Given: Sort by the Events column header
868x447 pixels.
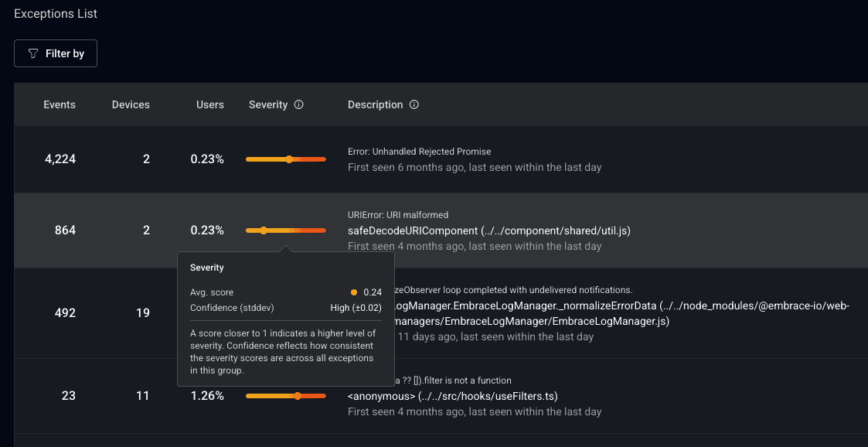Looking at the screenshot, I should coord(60,104).
